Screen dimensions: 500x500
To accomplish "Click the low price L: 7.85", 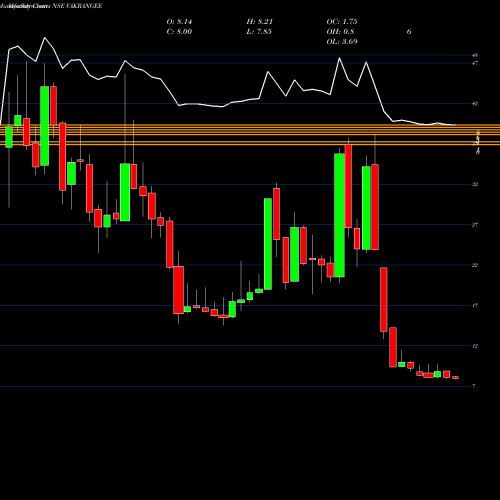I will (x=259, y=32).
